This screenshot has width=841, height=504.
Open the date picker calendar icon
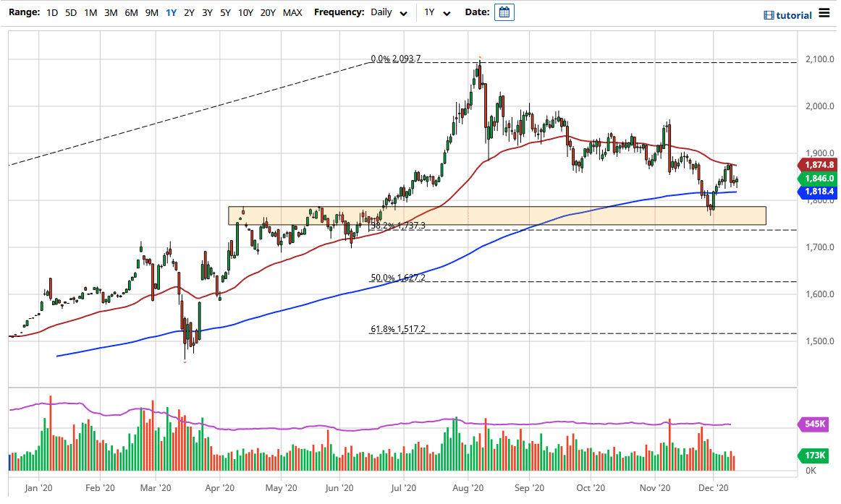click(504, 12)
